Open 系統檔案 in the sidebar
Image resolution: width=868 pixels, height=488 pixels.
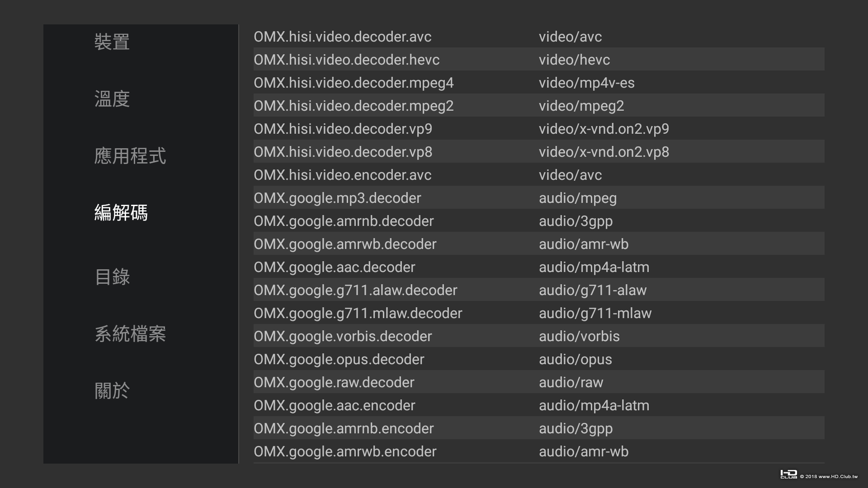coord(130,334)
